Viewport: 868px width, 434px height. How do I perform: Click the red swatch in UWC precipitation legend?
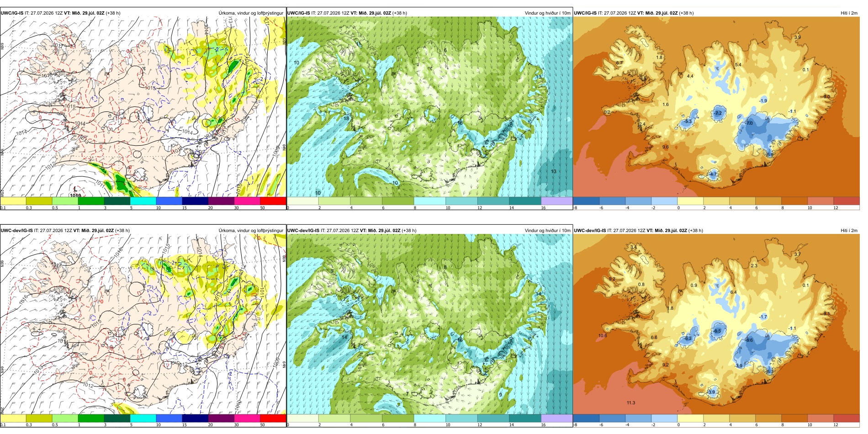(x=273, y=201)
